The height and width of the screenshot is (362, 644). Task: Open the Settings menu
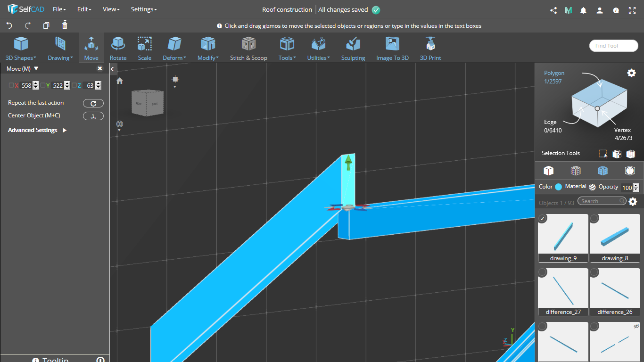[x=144, y=9]
